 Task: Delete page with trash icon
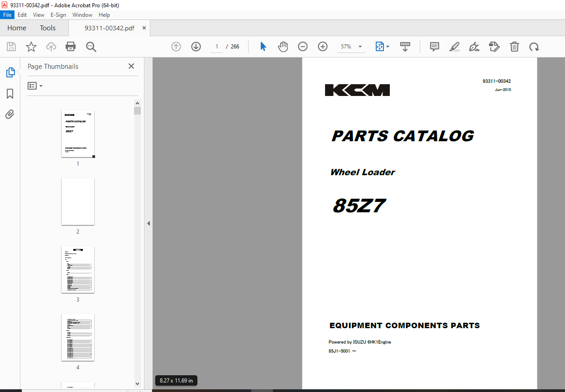514,47
